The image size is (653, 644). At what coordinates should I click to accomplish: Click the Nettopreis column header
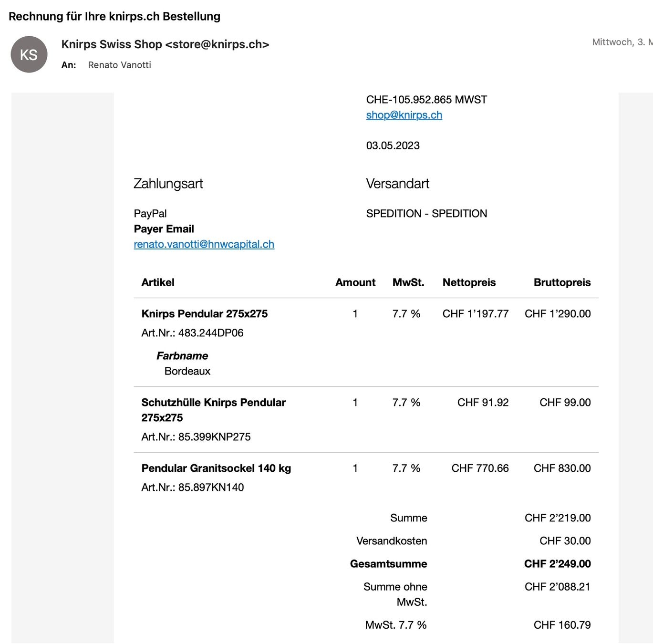tap(469, 282)
